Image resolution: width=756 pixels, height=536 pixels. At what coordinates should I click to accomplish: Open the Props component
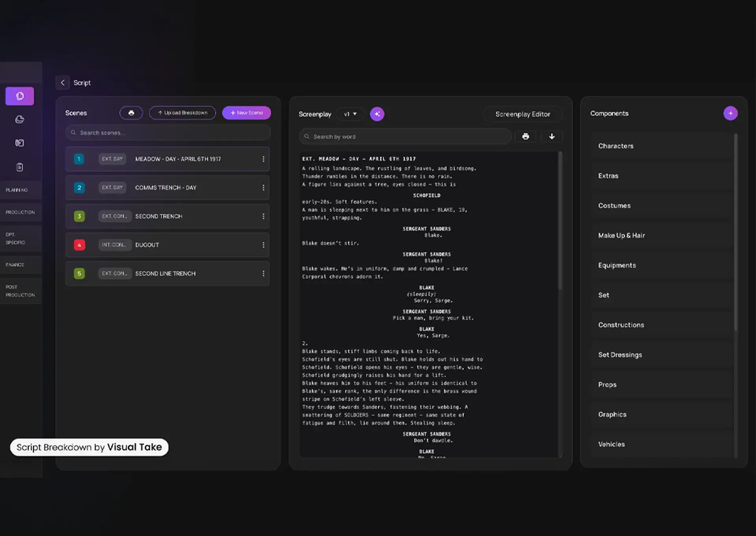pyautogui.click(x=661, y=385)
